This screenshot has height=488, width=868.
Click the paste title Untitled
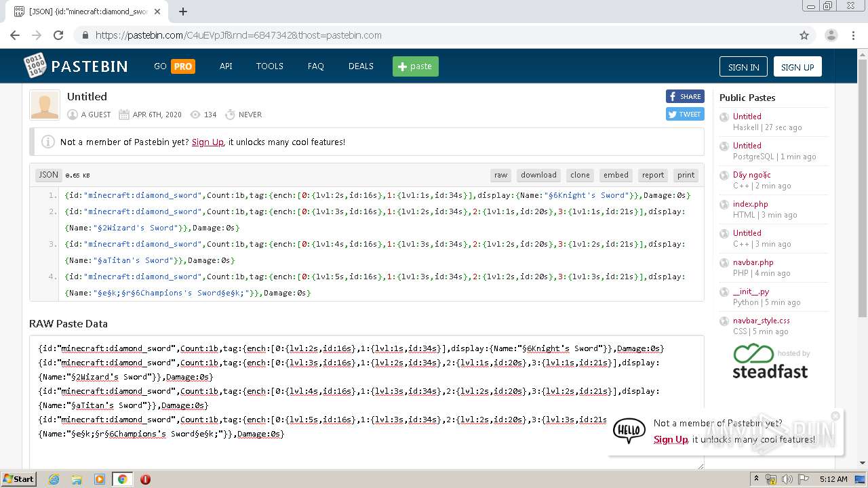click(87, 96)
